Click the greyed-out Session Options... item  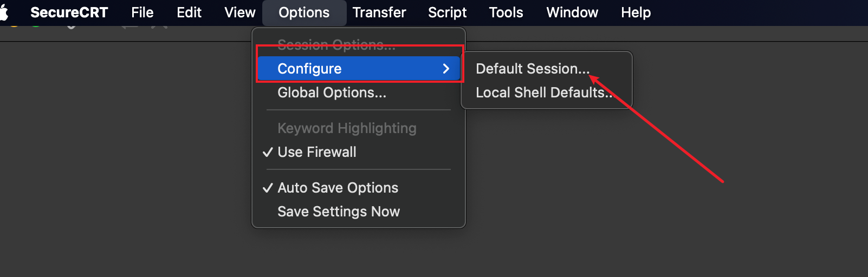pyautogui.click(x=336, y=45)
